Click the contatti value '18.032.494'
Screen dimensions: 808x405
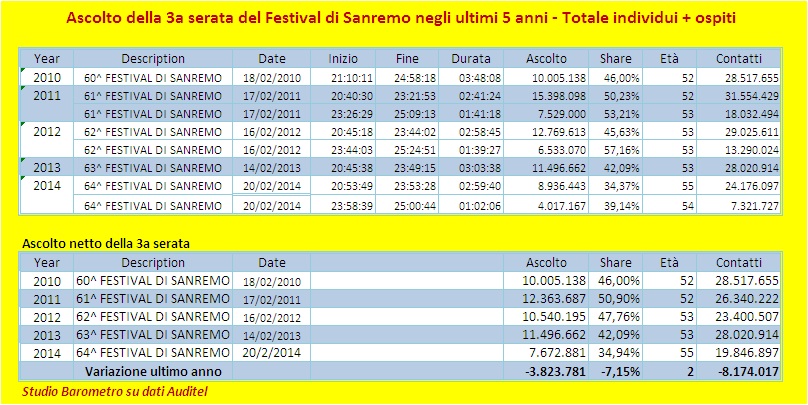(x=751, y=114)
